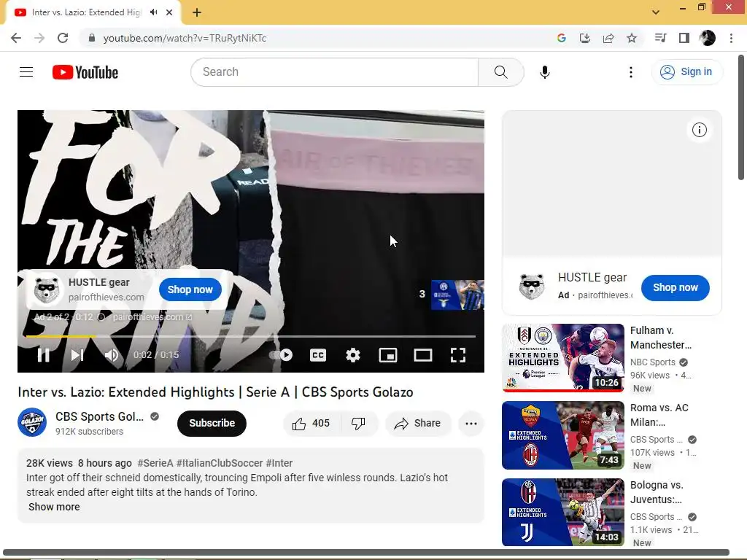Toggle browser side panel
The image size is (747, 560).
tap(684, 38)
